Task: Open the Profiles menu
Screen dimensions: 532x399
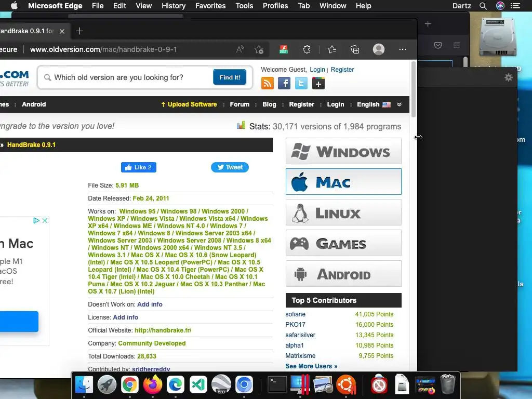Action: pyautogui.click(x=275, y=6)
